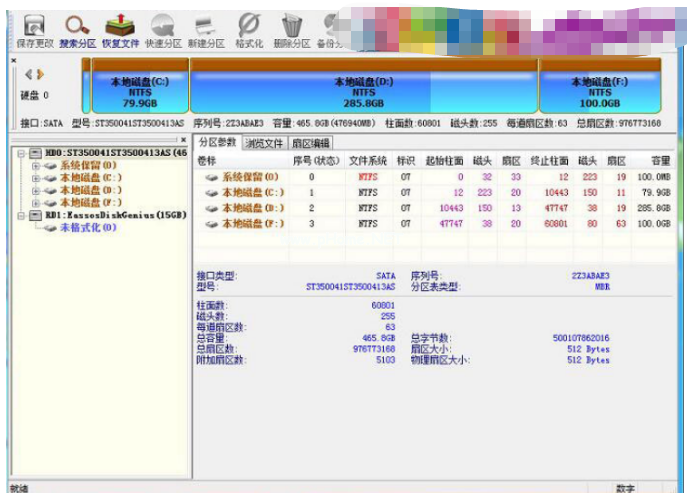Image resolution: width=692 pixels, height=496 pixels.
Task: Switch to the 浏览文件 tab
Action: pos(263,143)
